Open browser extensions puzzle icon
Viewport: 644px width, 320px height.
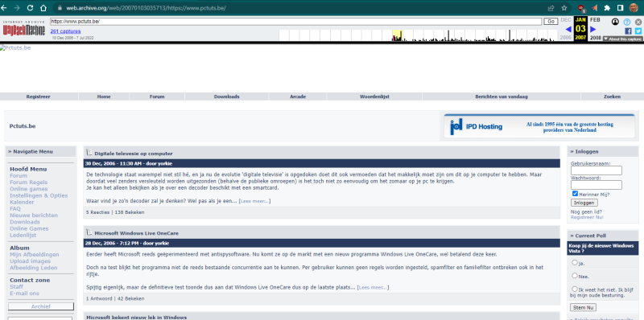[x=607, y=8]
